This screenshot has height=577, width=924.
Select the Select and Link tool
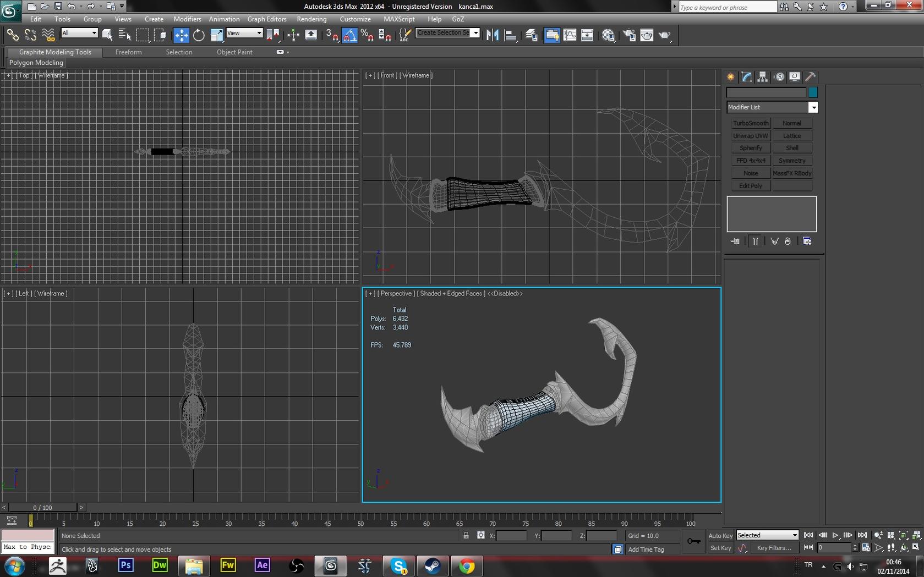12,35
